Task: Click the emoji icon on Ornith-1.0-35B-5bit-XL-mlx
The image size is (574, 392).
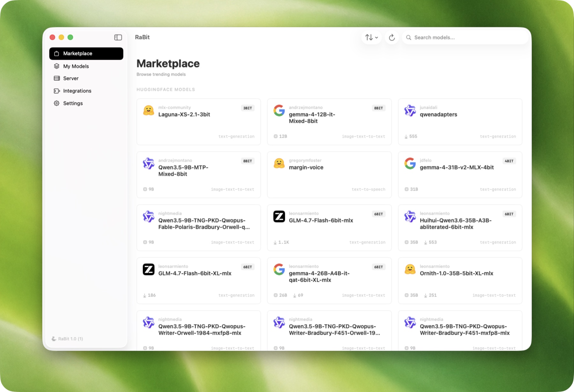Action: [410, 269]
